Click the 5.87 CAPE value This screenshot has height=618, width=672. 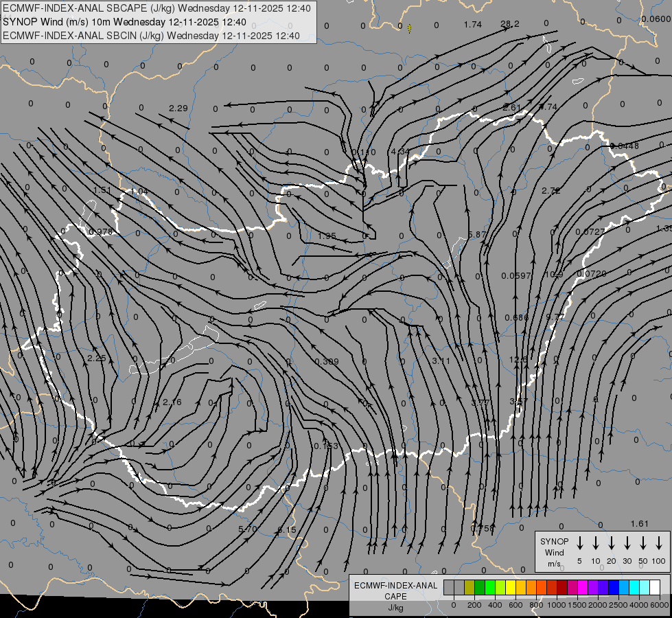coord(477,234)
